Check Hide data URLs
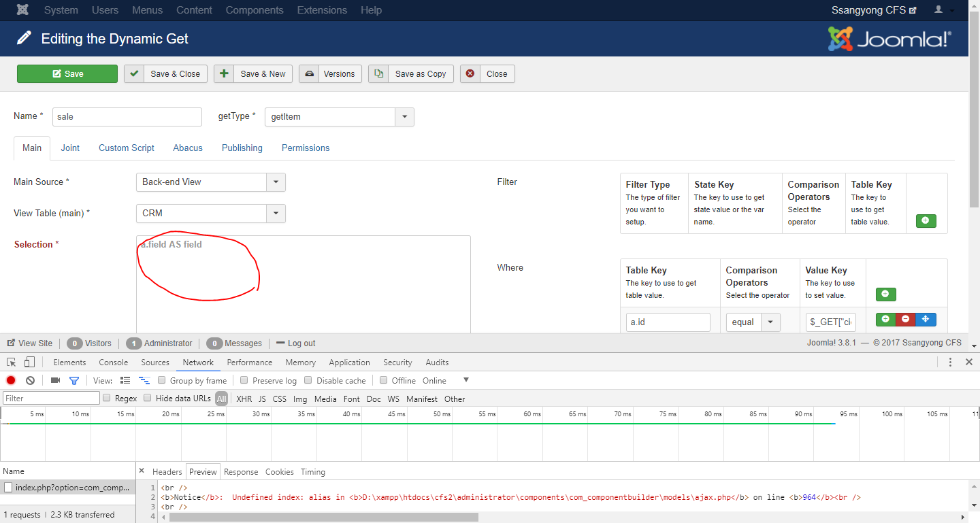 [x=148, y=398]
